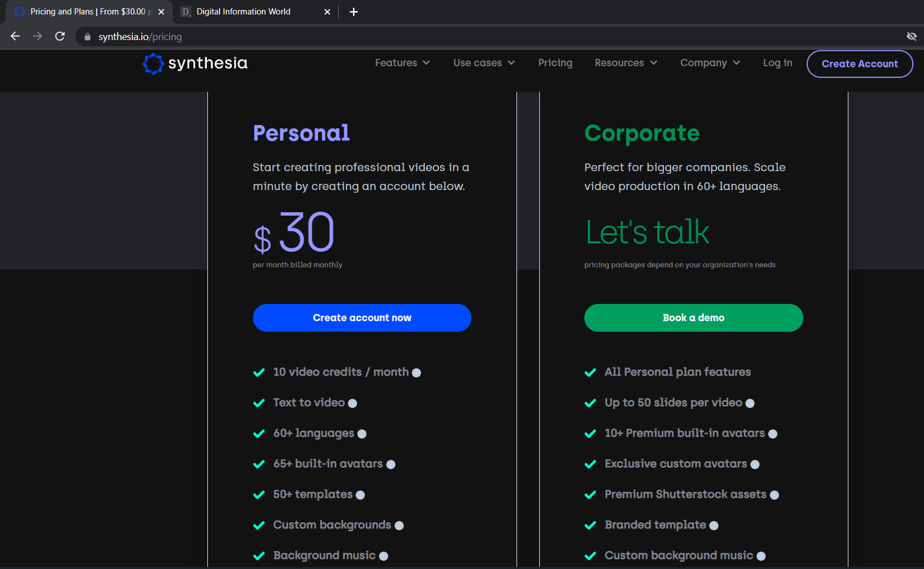Screen dimensions: 924x569
Task: Click the 'Custom backgrounds' feature text
Action: coord(332,525)
